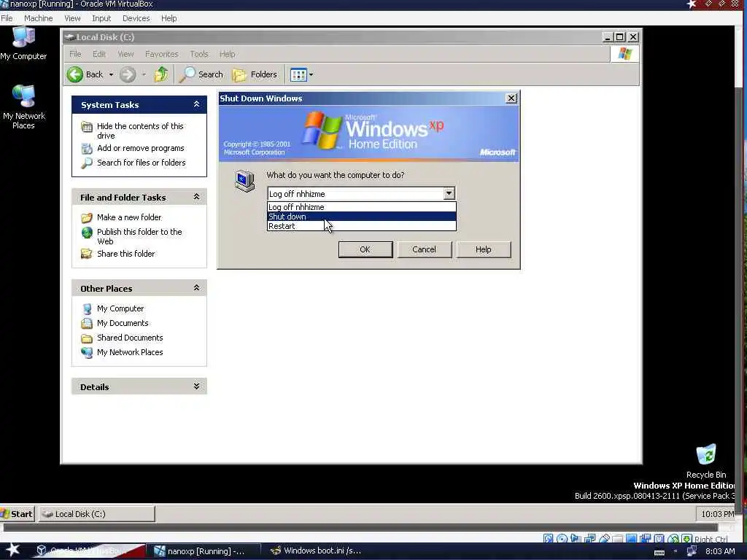
Task: Select Recycle Bin desktop icon
Action: pyautogui.click(x=706, y=461)
